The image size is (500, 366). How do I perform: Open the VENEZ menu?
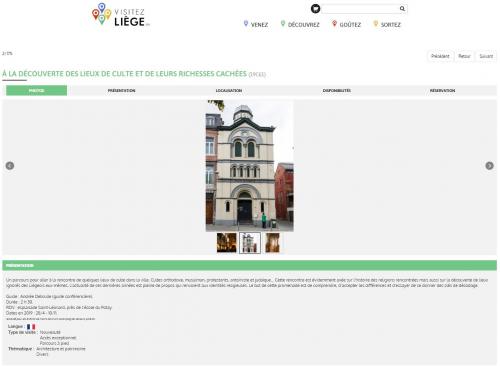pyautogui.click(x=259, y=25)
